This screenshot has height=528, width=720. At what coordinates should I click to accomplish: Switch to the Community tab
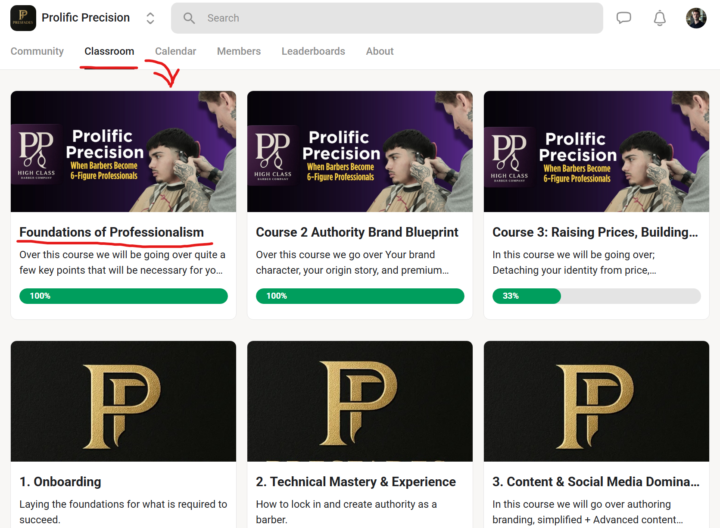pyautogui.click(x=37, y=51)
